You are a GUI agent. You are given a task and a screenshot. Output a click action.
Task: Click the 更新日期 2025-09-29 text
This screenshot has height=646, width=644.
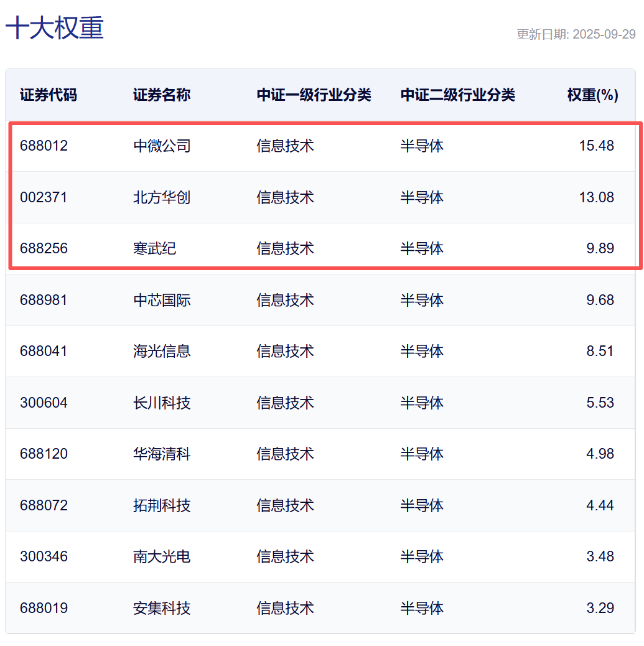576,34
